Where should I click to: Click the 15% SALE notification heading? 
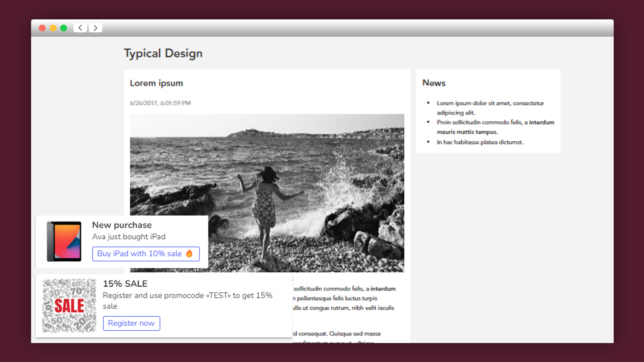[125, 284]
